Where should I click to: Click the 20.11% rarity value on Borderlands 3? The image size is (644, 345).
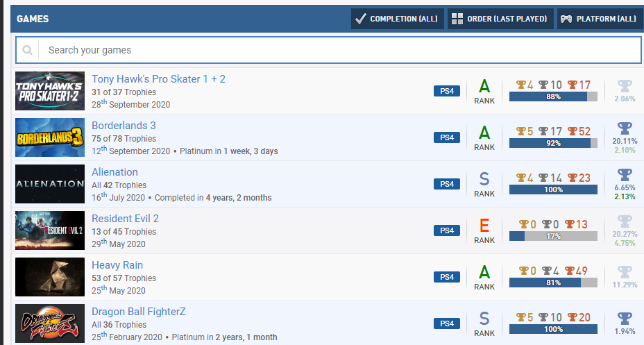(x=625, y=141)
